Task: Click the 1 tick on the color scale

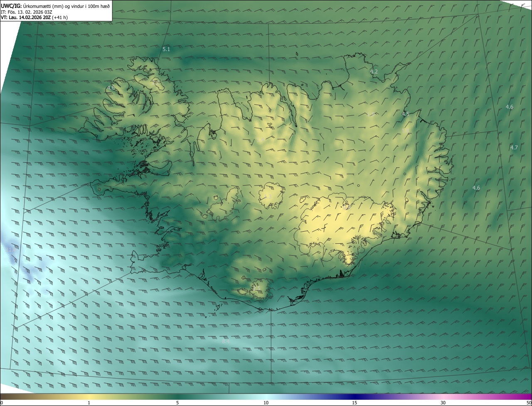Action: point(89,403)
